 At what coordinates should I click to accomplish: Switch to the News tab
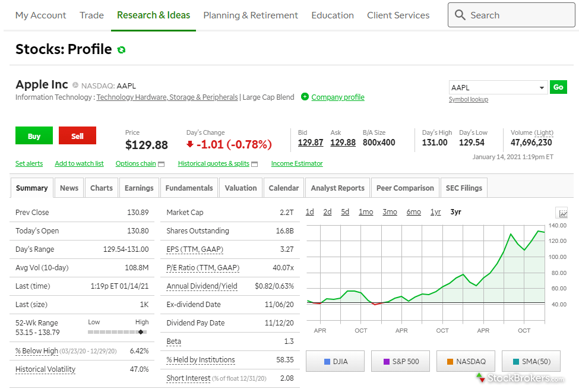coord(69,188)
